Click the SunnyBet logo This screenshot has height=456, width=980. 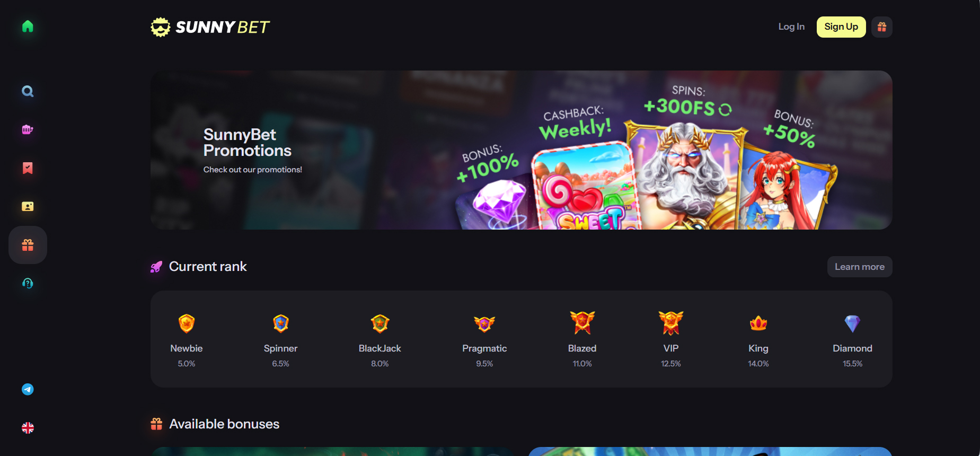coord(210,27)
